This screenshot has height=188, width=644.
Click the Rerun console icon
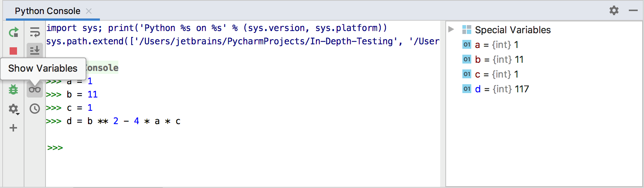[13, 33]
